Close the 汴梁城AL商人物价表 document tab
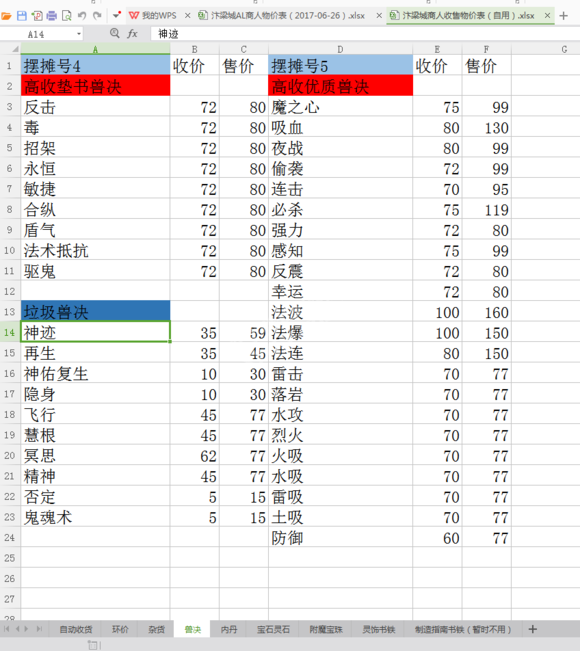 click(x=379, y=16)
